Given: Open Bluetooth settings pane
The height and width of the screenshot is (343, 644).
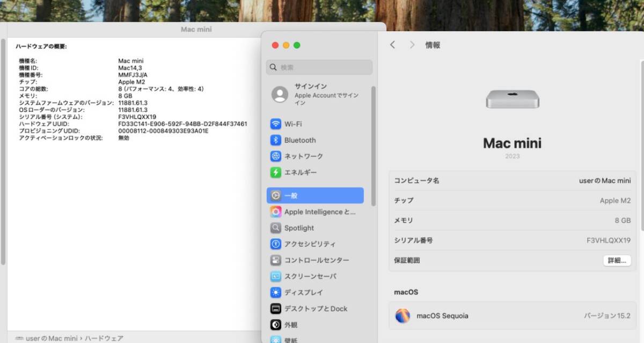Looking at the screenshot, I should [299, 140].
